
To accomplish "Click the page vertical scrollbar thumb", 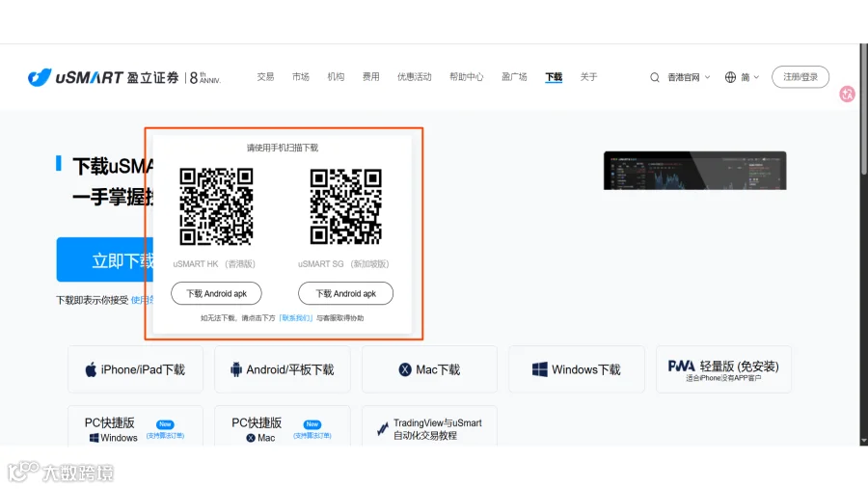I will 863,110.
